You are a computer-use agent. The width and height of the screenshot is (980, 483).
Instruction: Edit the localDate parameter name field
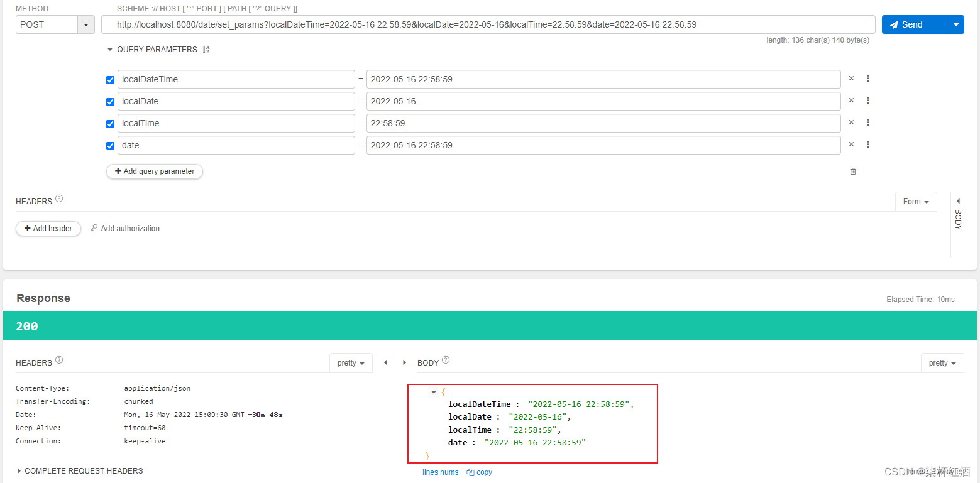tap(236, 101)
